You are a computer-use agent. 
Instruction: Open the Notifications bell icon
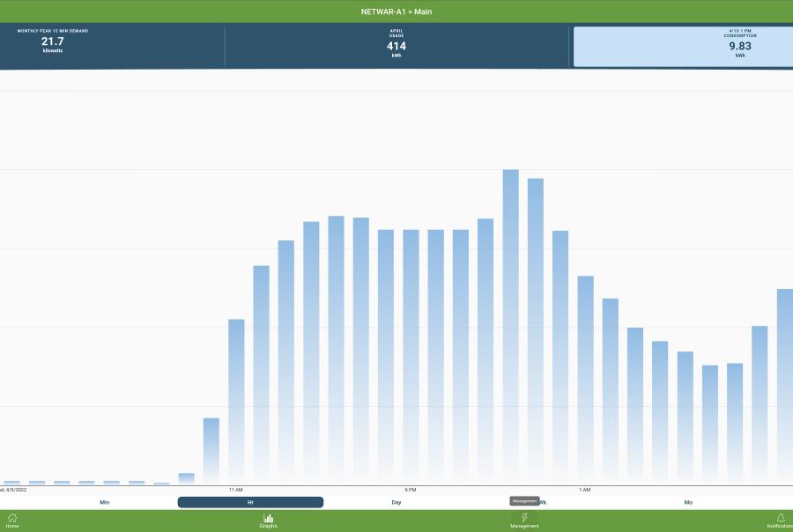click(x=780, y=520)
